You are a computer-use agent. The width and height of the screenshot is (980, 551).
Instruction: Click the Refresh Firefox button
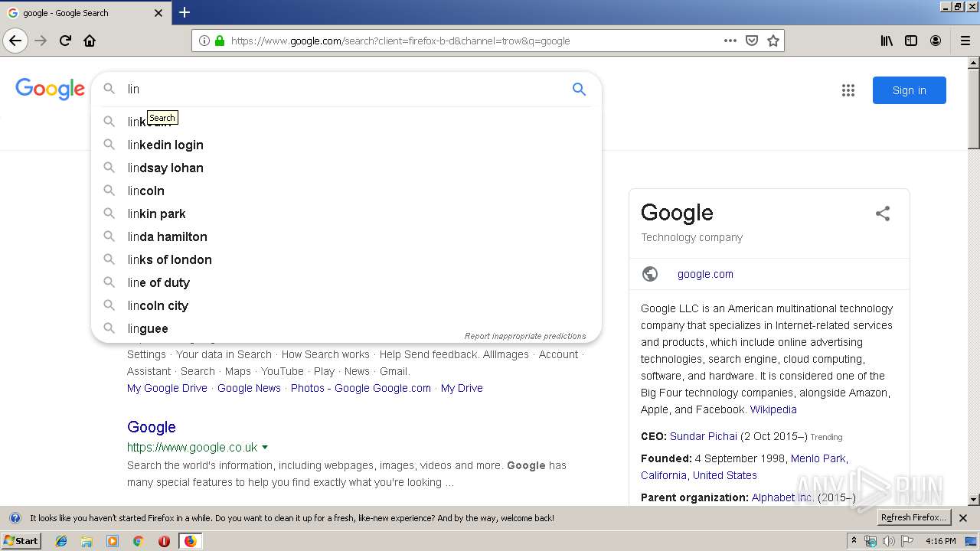pyautogui.click(x=913, y=518)
